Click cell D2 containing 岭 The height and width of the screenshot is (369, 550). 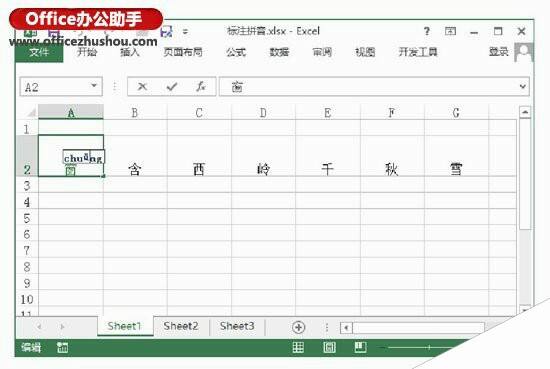click(263, 156)
